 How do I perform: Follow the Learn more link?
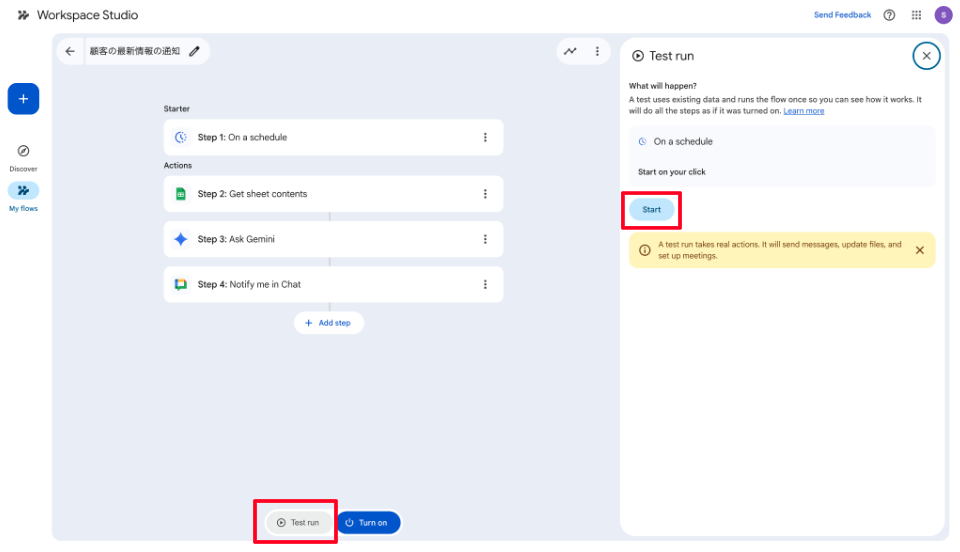point(804,111)
